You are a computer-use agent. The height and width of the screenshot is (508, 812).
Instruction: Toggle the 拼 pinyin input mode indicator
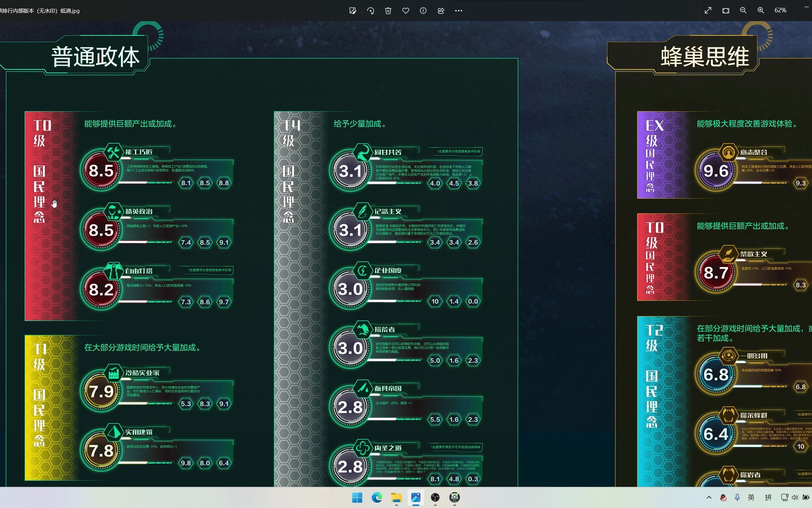point(768,497)
